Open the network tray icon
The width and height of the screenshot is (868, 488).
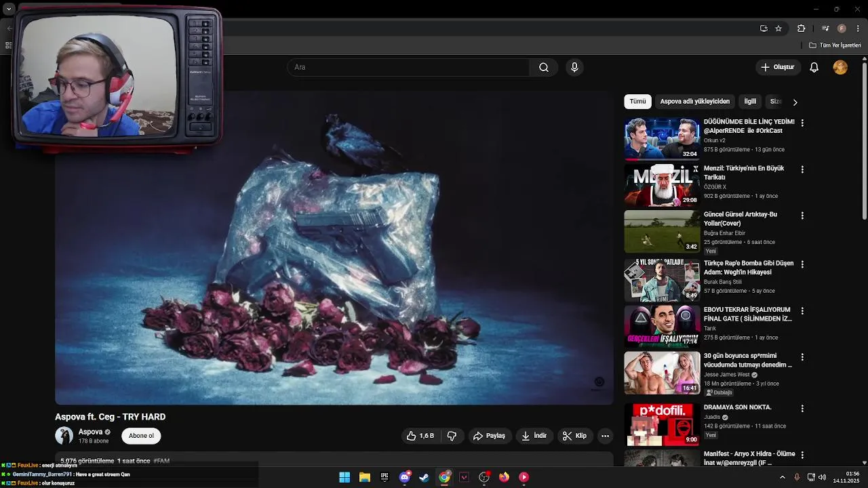point(811,477)
